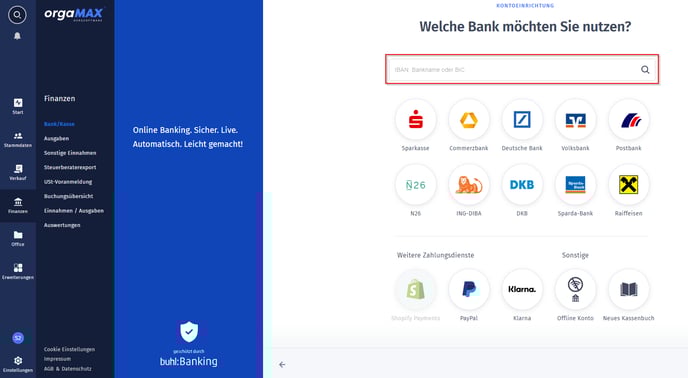Open Buchungsübersicht menu item
Screen dimensions: 688x378
tap(68, 196)
